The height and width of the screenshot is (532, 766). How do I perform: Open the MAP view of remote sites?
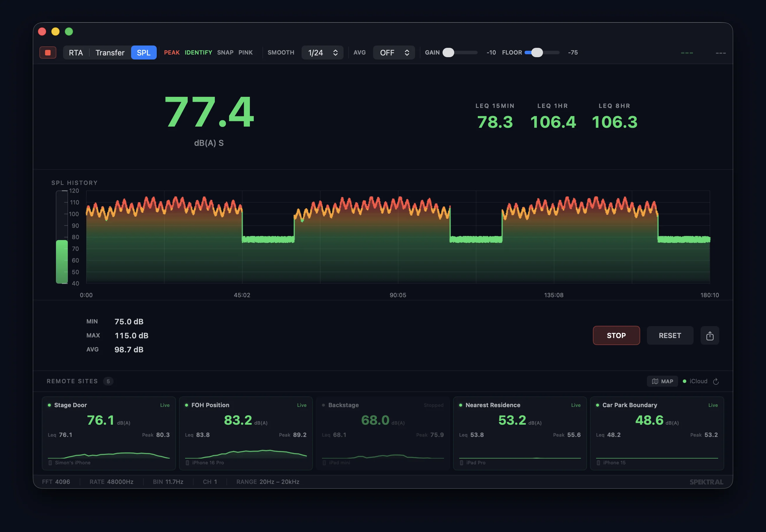click(x=662, y=381)
